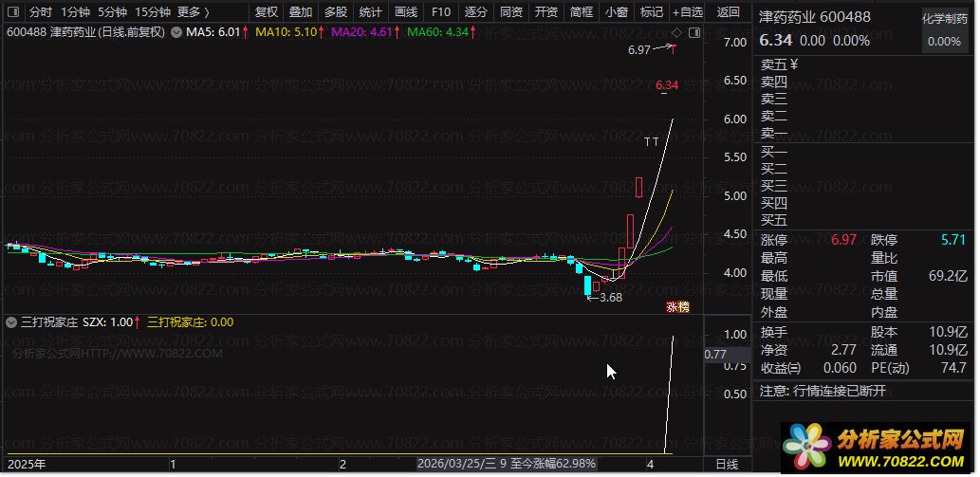The image size is (980, 477).
Task: Expand main chart indicator dropdown arrow
Action: 176,32
